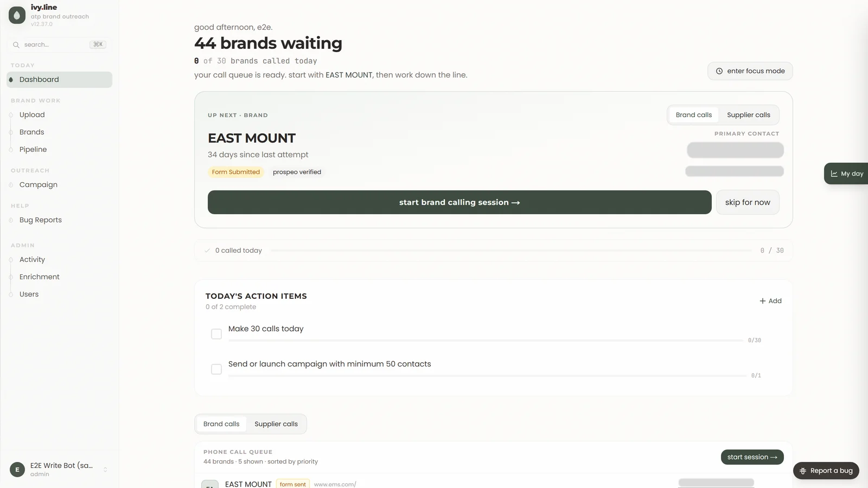This screenshot has width=868, height=488.
Task: Click the plus icon beside Add
Action: coord(762,301)
